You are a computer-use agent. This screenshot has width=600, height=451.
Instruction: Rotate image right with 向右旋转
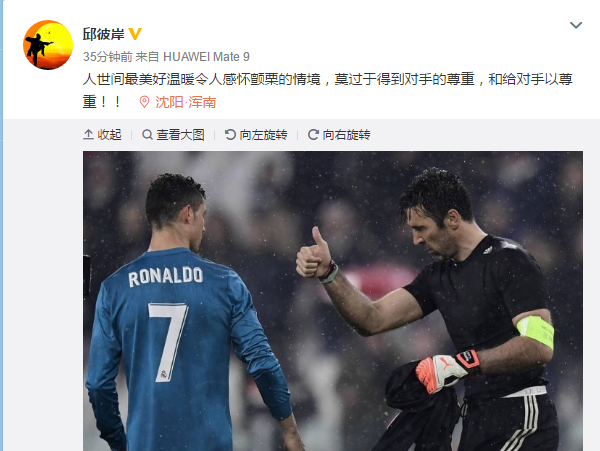click(x=346, y=135)
